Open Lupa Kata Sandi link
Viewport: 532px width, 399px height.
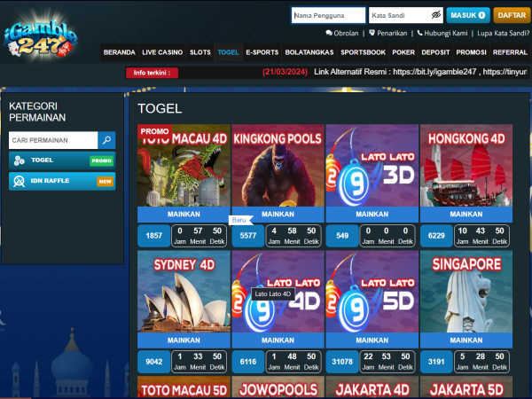coord(503,34)
